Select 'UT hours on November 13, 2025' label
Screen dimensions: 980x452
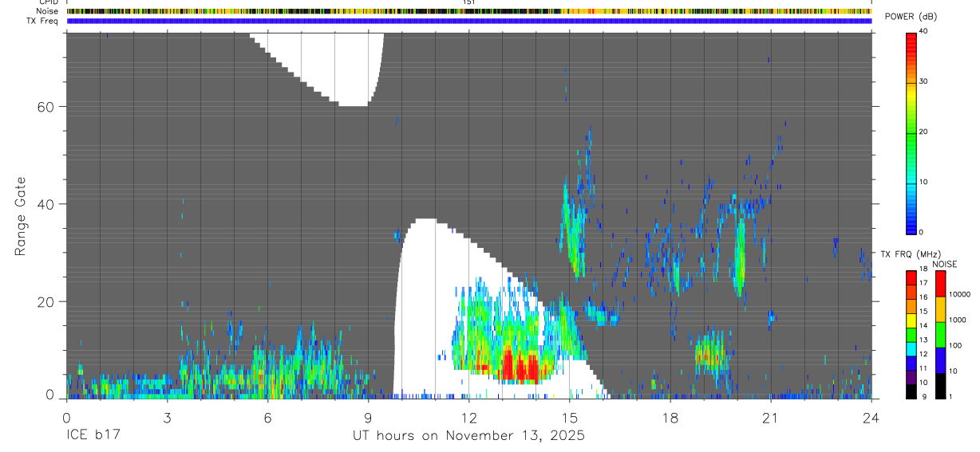(468, 436)
